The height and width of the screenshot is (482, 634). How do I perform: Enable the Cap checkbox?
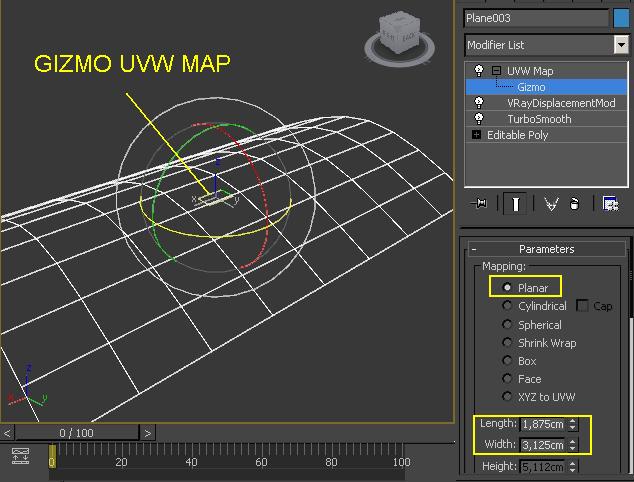pos(582,306)
